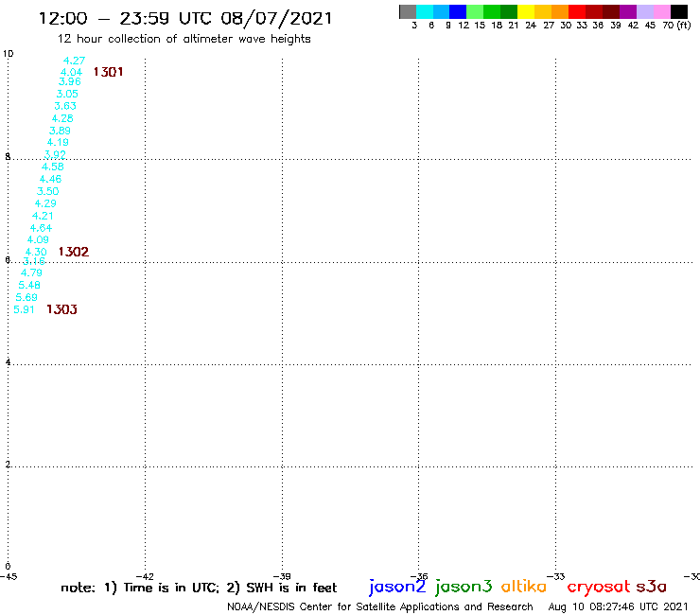
Task: Select the bright red swatch in the color bar
Action: tap(577, 11)
